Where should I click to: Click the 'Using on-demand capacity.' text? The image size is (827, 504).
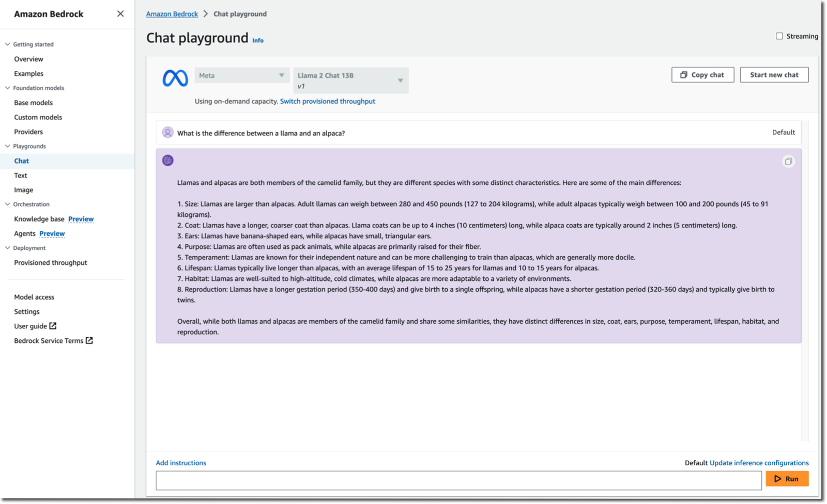point(236,101)
